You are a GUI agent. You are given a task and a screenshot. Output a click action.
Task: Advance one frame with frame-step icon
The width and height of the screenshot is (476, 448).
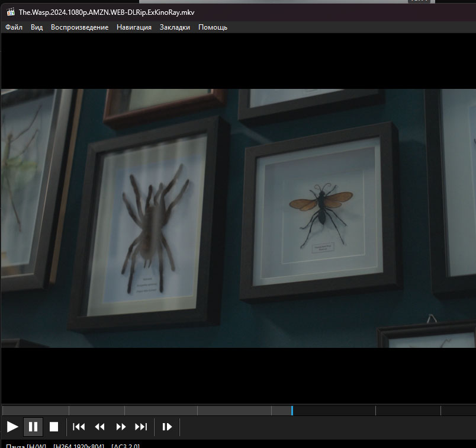coord(167,427)
